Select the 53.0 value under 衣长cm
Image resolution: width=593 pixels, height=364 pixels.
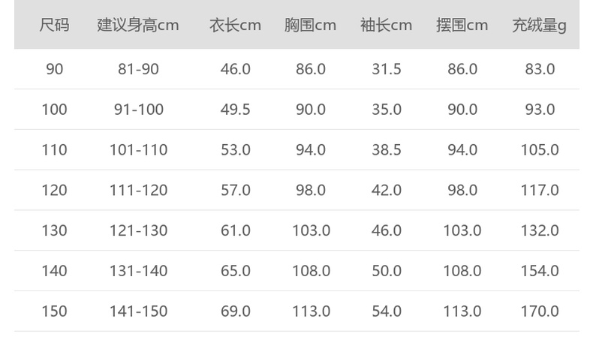click(x=235, y=150)
